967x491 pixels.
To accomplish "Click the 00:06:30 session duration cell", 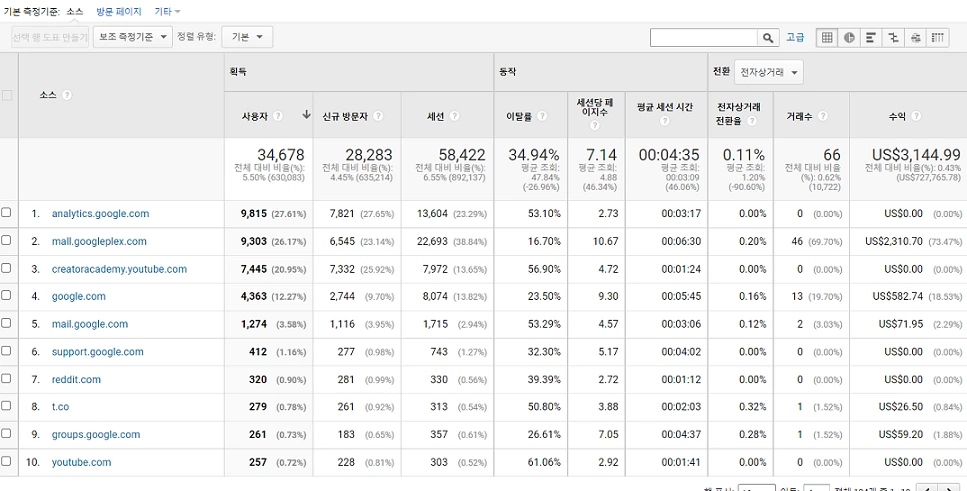I will click(x=681, y=241).
